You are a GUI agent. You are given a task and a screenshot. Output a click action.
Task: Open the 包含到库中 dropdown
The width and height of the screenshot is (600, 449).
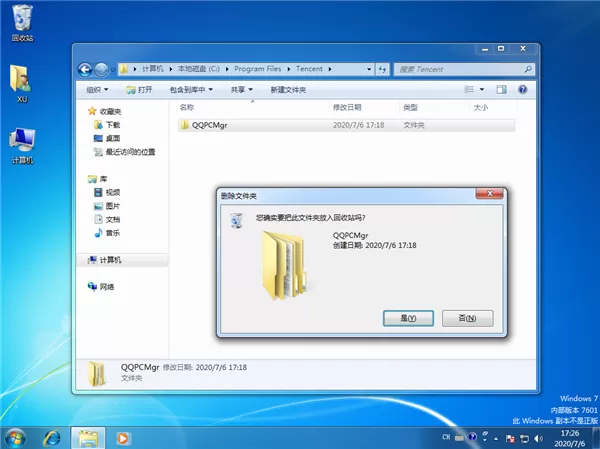(191, 90)
